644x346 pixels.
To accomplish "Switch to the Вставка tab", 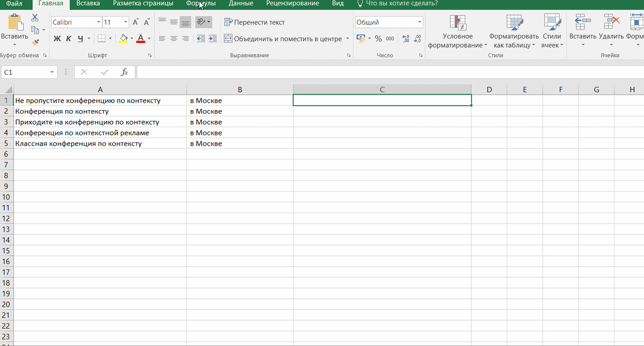I will pos(88,4).
